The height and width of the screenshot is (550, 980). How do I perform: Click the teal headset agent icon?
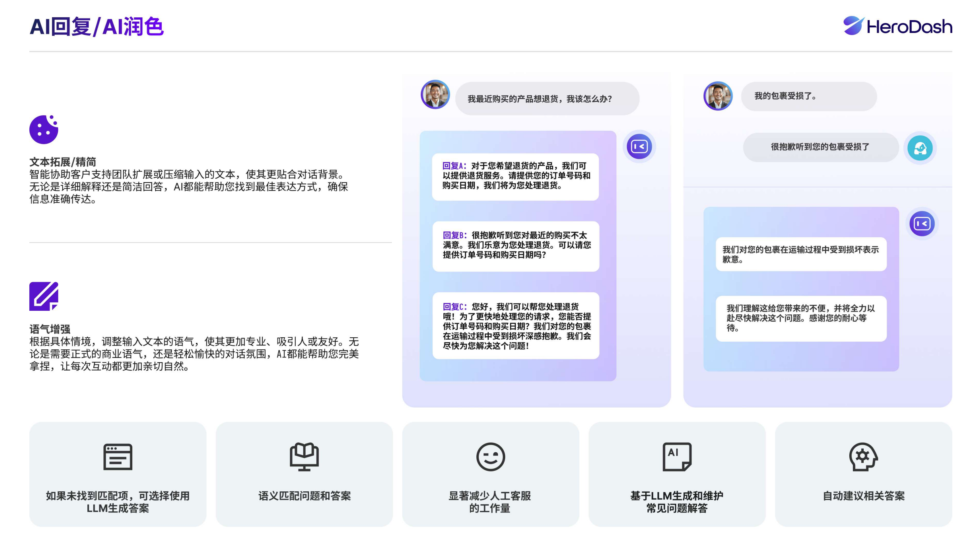point(920,148)
